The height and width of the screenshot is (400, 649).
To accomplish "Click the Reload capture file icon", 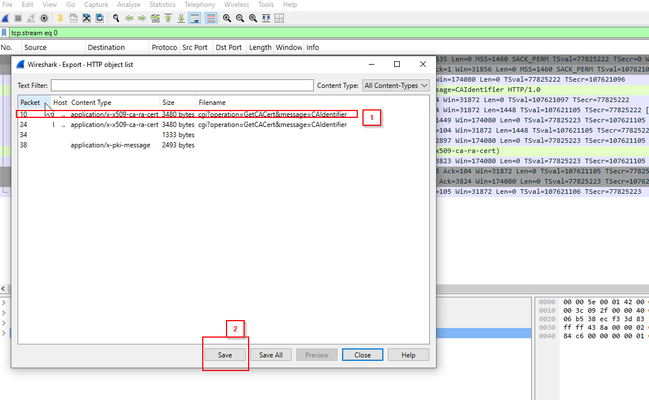I will pyautogui.click(x=100, y=18).
